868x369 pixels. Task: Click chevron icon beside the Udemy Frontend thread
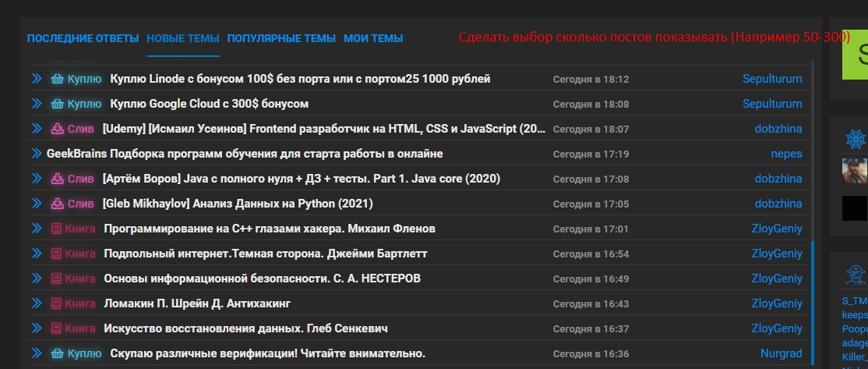(x=37, y=129)
